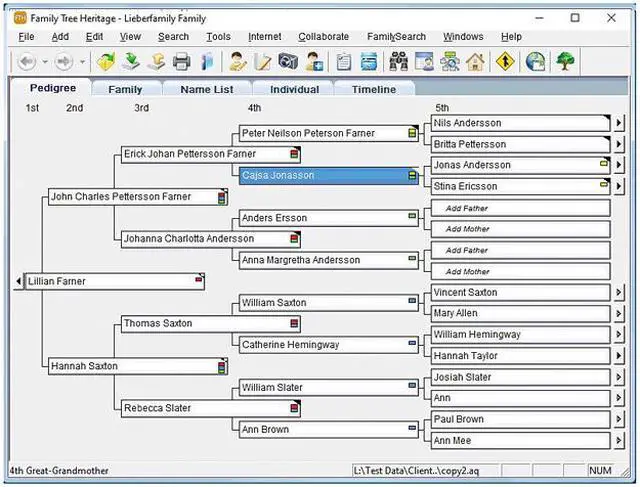
Task: Open the Collaborate menu
Action: (324, 37)
